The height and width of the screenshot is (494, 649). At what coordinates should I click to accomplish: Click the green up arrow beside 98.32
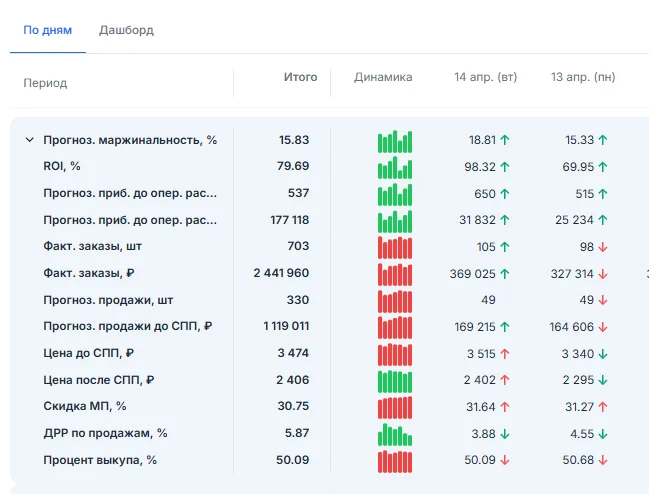(x=505, y=167)
